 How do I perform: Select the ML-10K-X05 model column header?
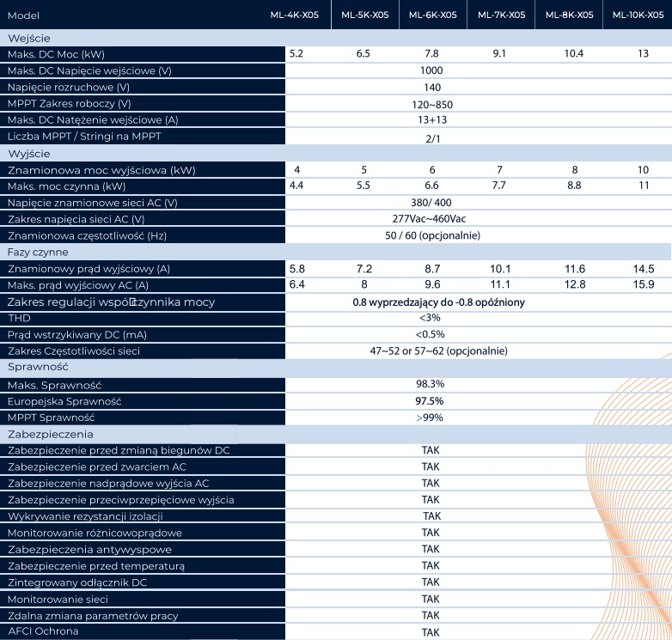coord(638,15)
